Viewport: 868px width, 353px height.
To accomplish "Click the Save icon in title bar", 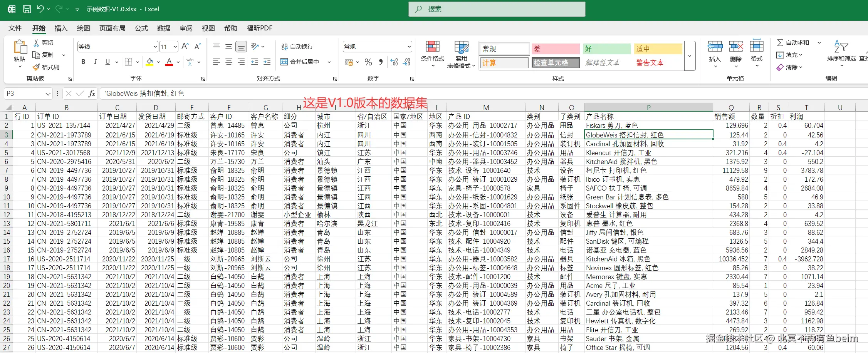I will pos(27,9).
